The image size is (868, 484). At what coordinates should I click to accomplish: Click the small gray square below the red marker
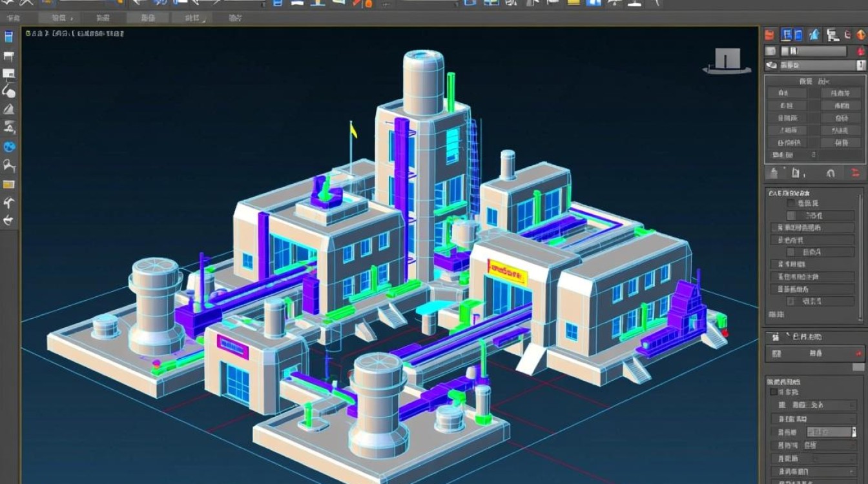pos(858,367)
